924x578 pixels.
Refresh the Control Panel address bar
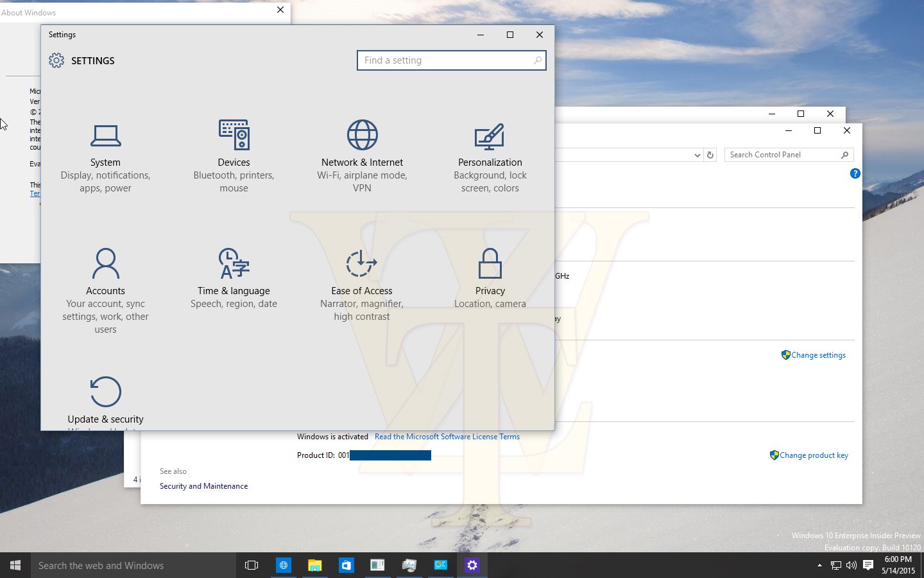[x=710, y=155]
